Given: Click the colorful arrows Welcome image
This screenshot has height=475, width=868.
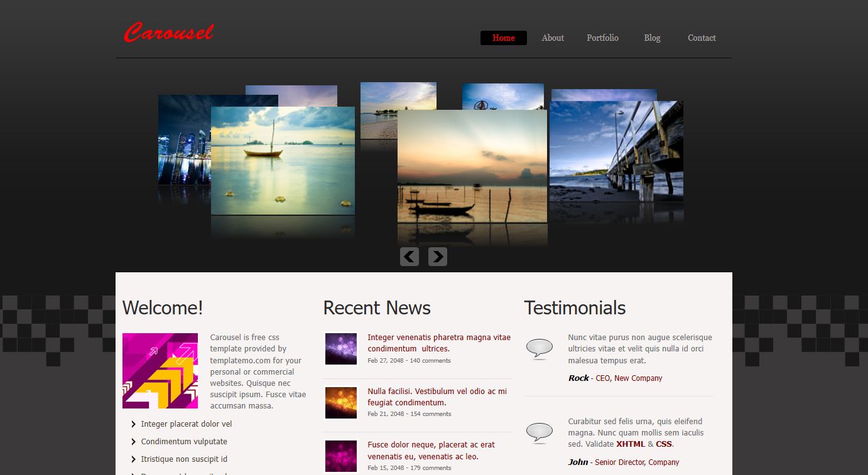Looking at the screenshot, I should pos(160,371).
